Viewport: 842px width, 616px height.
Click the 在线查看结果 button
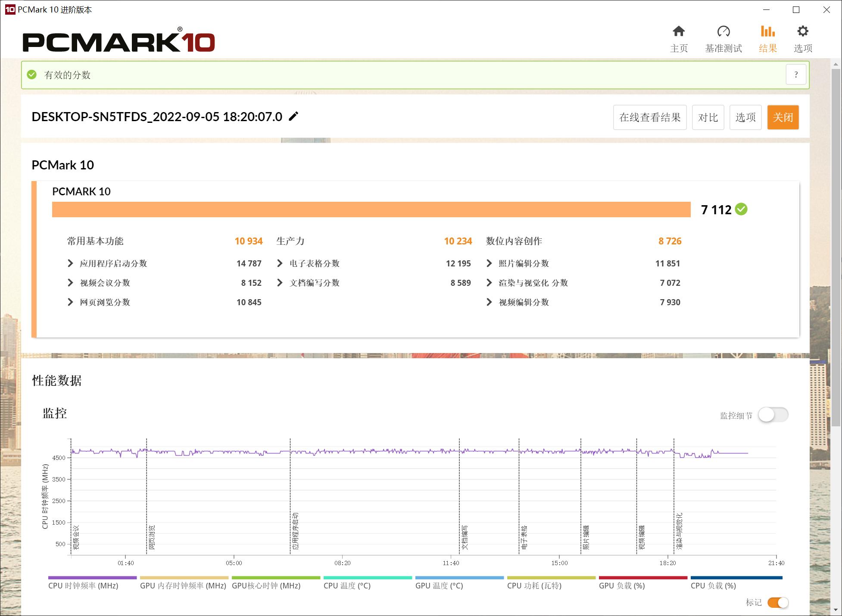650,117
